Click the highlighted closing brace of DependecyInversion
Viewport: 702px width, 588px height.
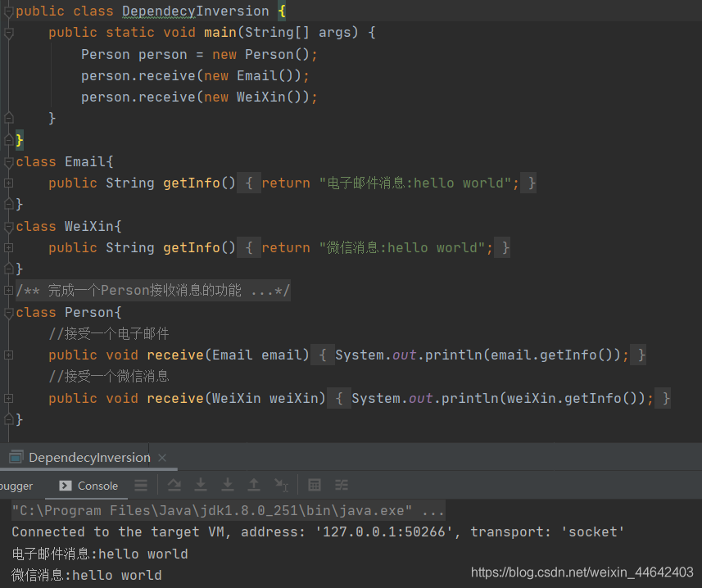click(x=20, y=140)
